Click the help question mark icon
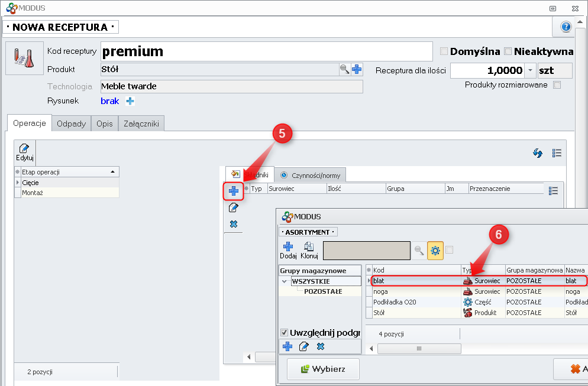Image resolution: width=588 pixels, height=386 pixels. (566, 27)
